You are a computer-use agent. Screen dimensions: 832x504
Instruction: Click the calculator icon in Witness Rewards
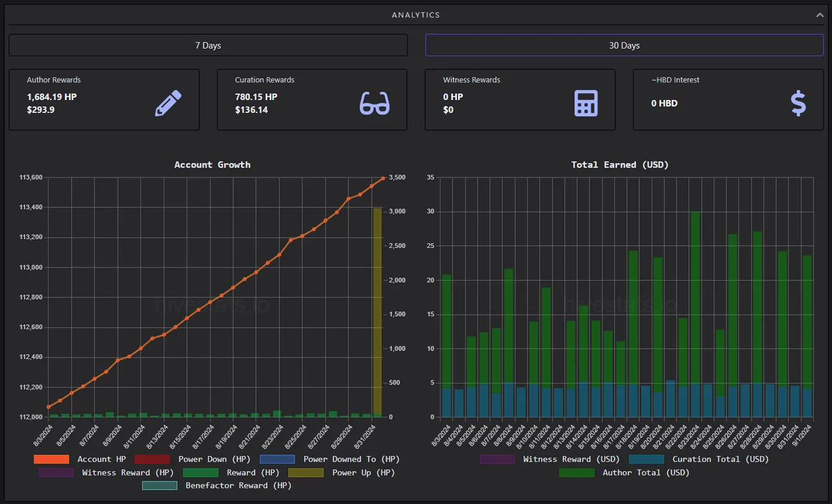(x=586, y=103)
